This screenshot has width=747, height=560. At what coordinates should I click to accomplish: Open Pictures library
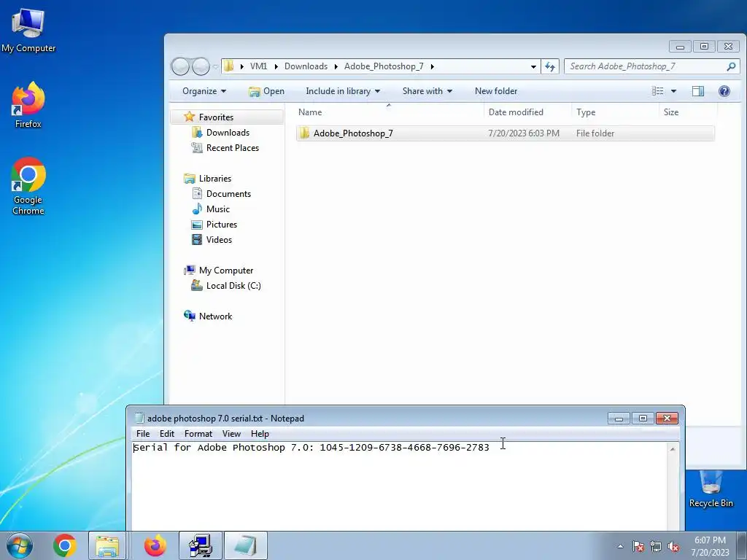pos(222,225)
